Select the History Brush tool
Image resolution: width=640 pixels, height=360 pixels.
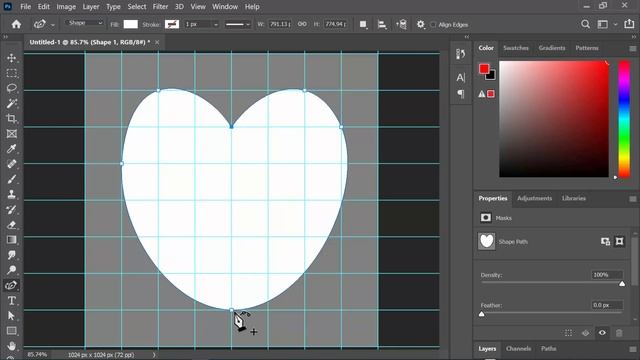pos(11,209)
